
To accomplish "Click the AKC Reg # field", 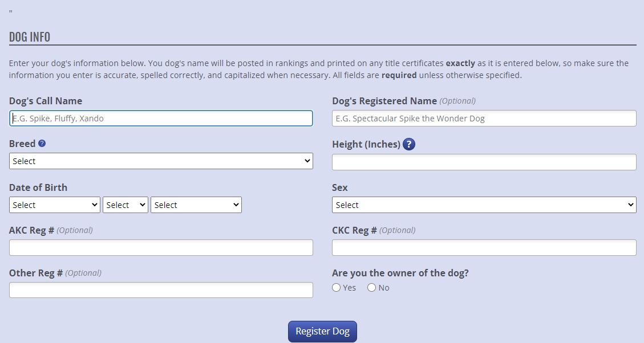I will pyautogui.click(x=161, y=248).
